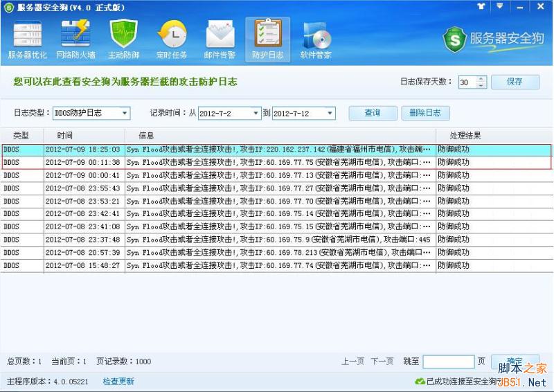Image resolution: width=554 pixels, height=392 pixels.
Task: Click the 保存 save button
Action: [x=515, y=82]
